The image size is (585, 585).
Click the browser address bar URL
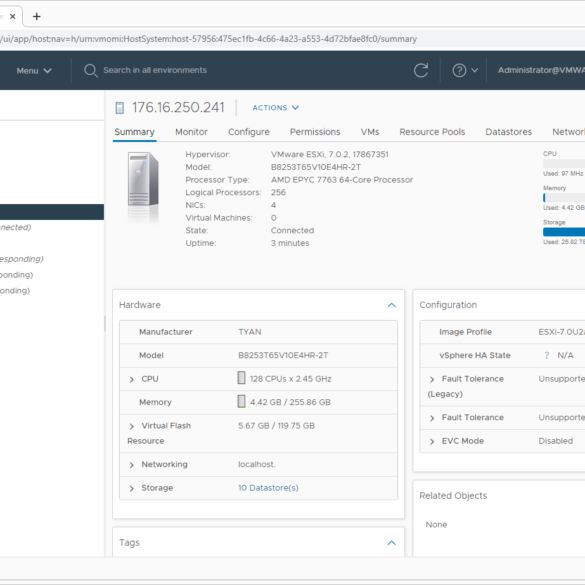pos(208,39)
